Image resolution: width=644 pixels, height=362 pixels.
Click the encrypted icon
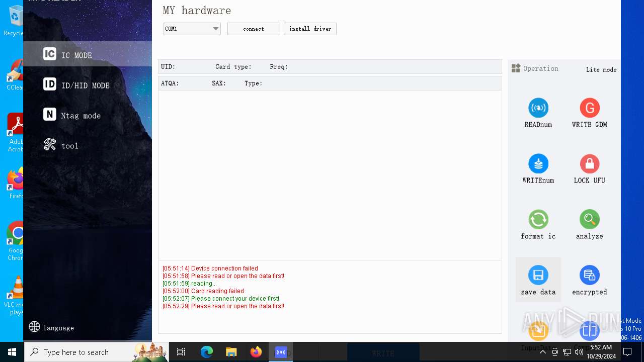tap(590, 276)
